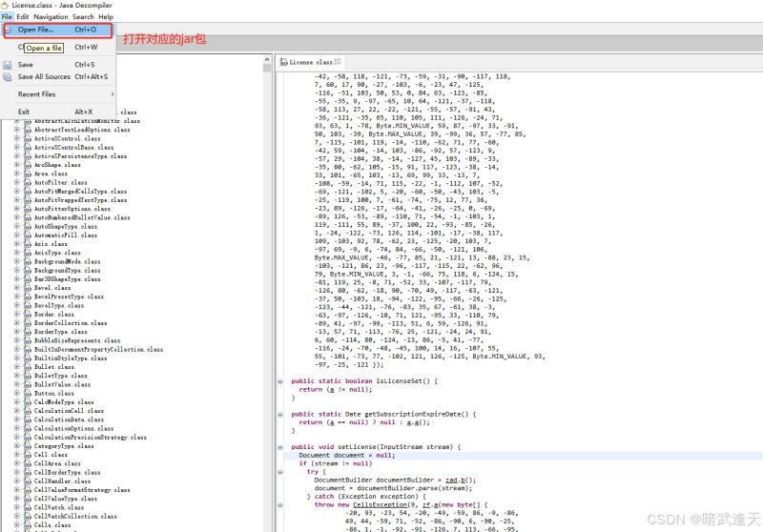Click the Axis.class file icon

point(28,244)
